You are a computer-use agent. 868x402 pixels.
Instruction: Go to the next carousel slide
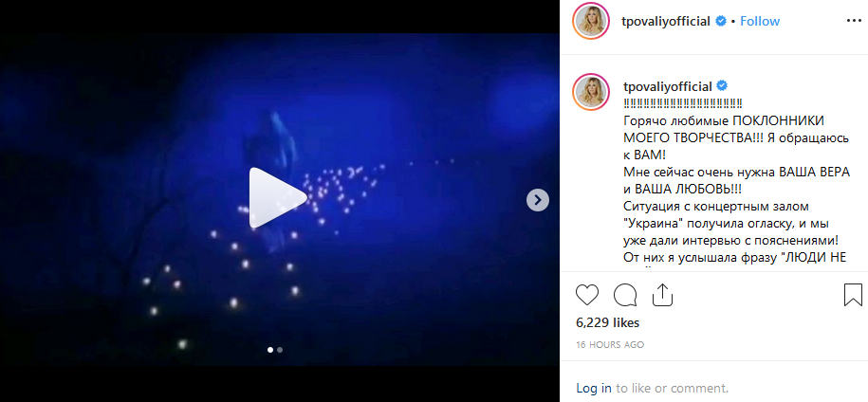pos(538,200)
